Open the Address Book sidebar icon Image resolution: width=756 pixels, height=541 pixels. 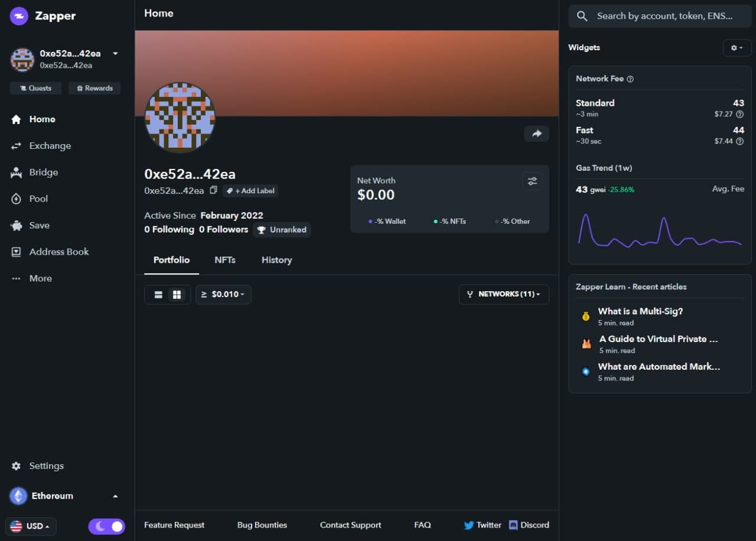coord(16,252)
